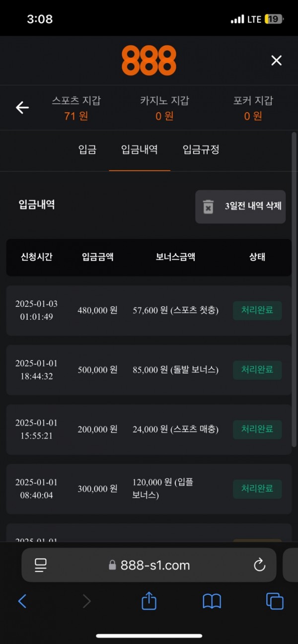Open Safari bookmarks book icon

point(212,601)
